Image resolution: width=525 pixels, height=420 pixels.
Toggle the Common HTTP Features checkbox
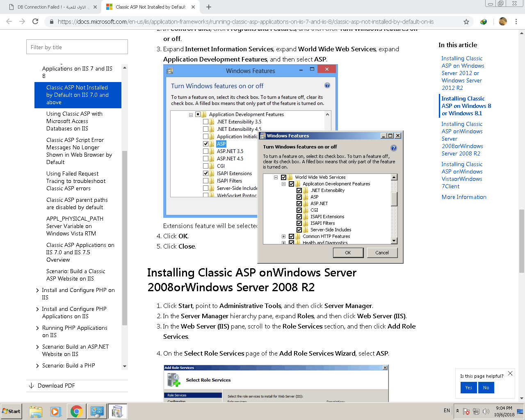291,236
